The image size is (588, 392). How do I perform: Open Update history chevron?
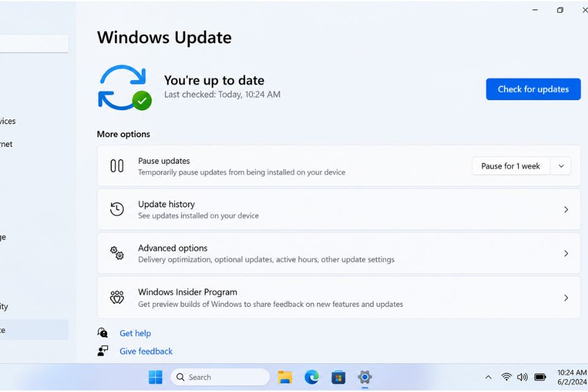click(x=566, y=209)
